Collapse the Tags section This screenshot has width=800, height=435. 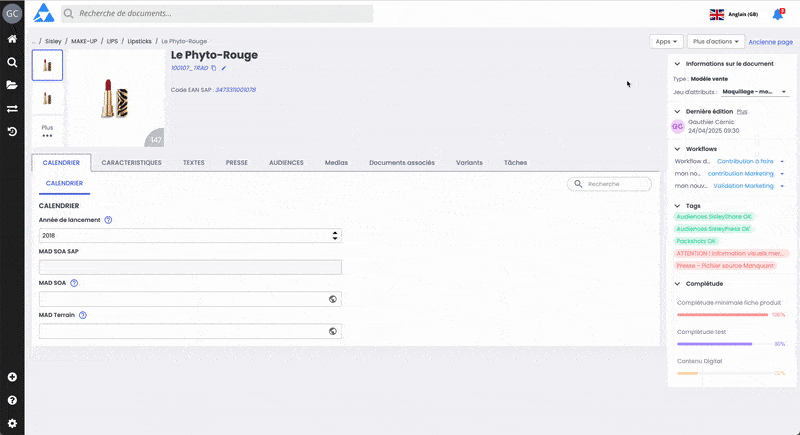677,206
